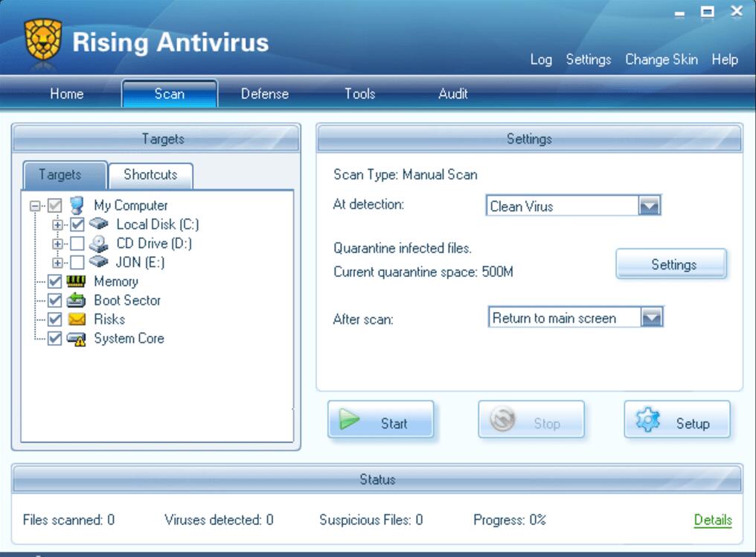Uncheck the Local Disk (C:) checkbox

point(77,224)
